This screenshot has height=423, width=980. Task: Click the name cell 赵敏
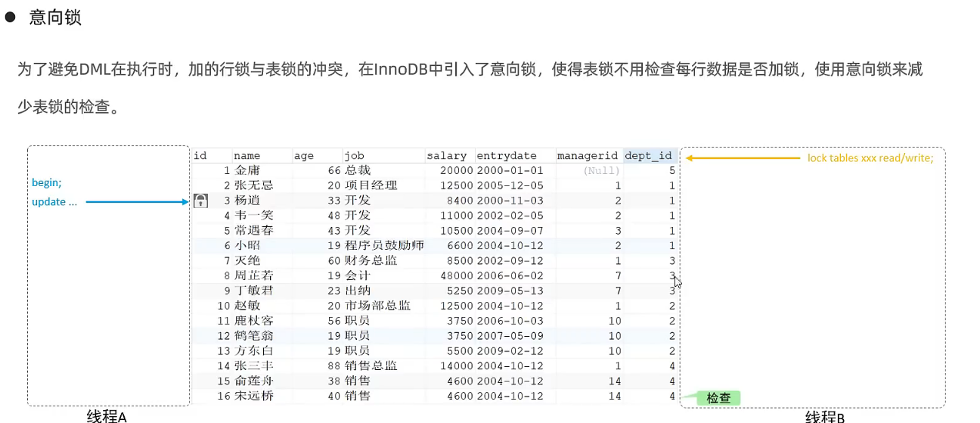(x=247, y=306)
